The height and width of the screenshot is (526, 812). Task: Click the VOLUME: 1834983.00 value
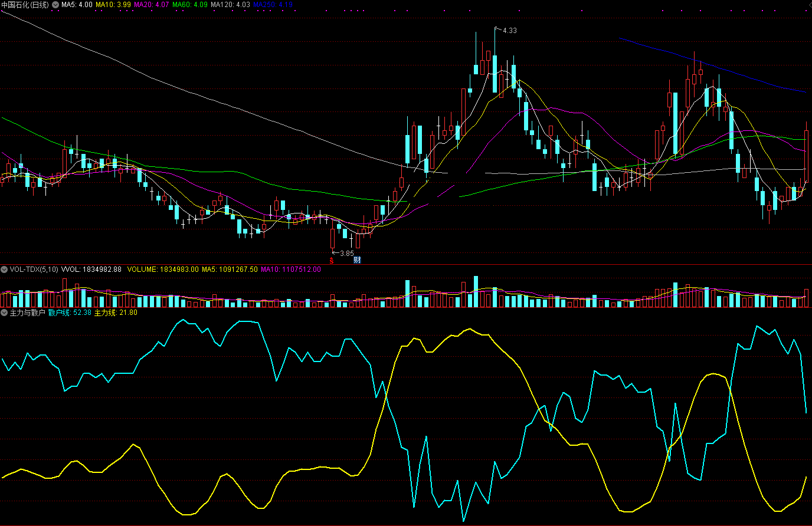click(x=163, y=269)
